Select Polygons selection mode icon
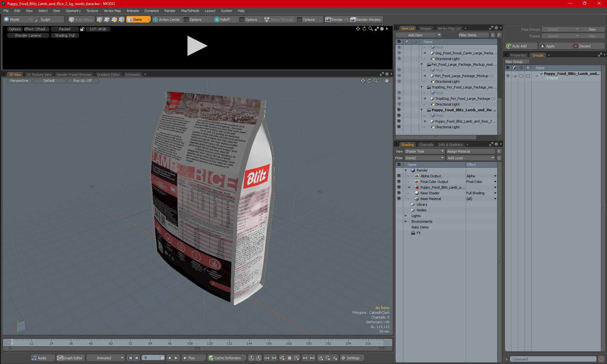Screen dimensions: 607x364 point(114,20)
